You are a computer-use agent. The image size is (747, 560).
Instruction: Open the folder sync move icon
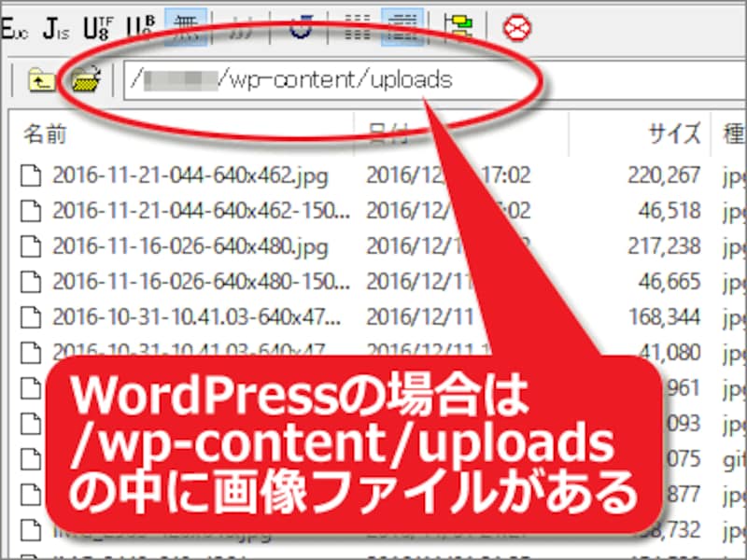click(458, 28)
